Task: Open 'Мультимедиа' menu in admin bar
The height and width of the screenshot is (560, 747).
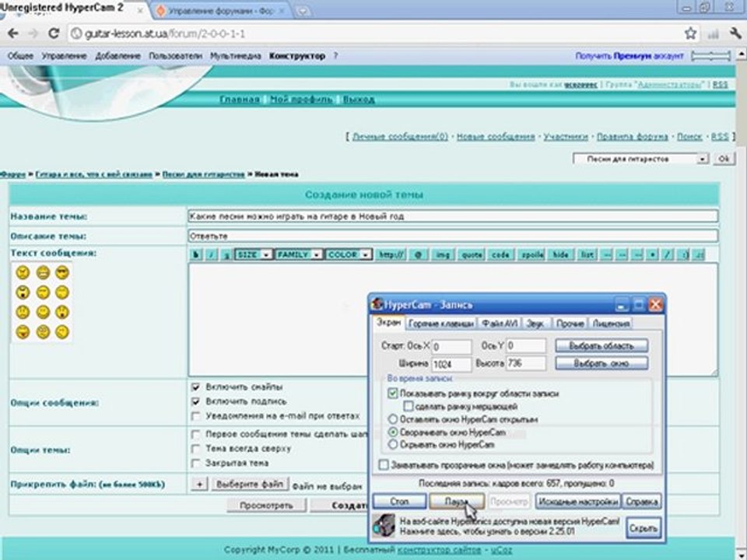Action: click(236, 56)
